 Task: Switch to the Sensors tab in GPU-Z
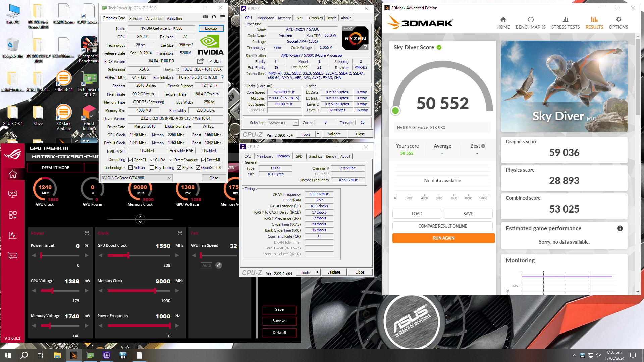(x=136, y=19)
